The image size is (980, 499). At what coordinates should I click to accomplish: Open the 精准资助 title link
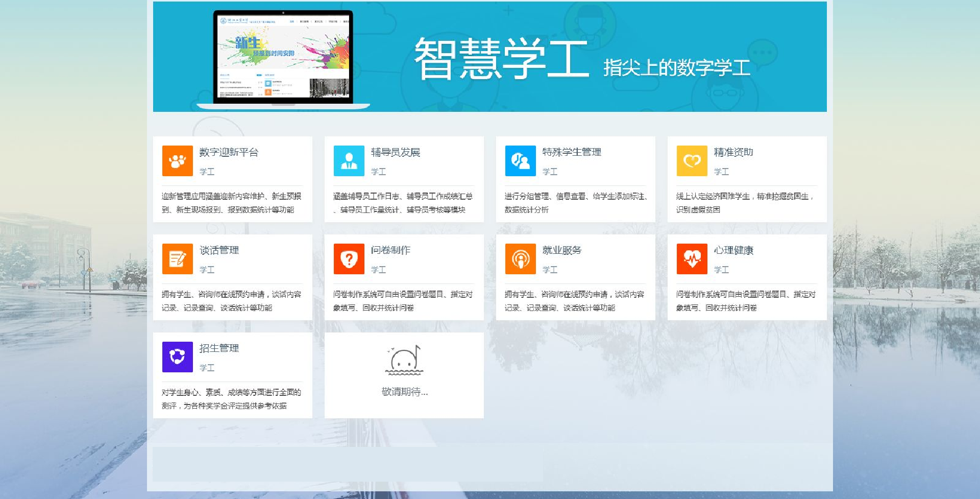tap(733, 152)
